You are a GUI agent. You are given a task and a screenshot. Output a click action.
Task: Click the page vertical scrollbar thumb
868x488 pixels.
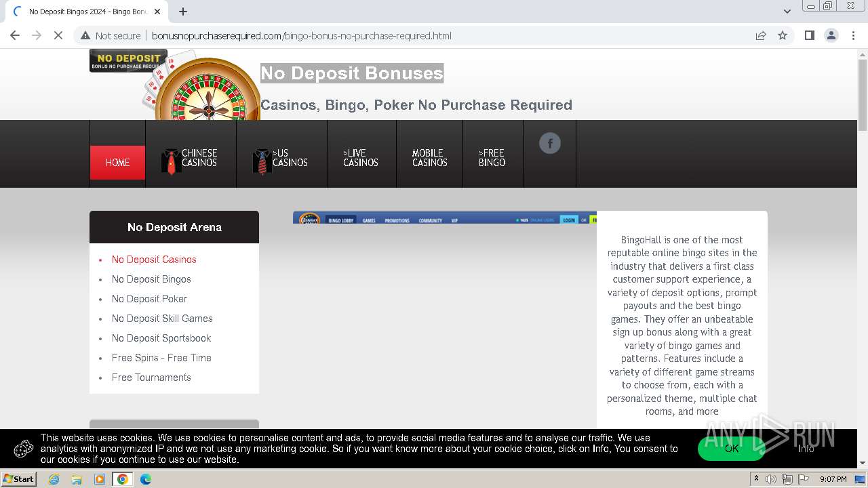click(x=863, y=95)
